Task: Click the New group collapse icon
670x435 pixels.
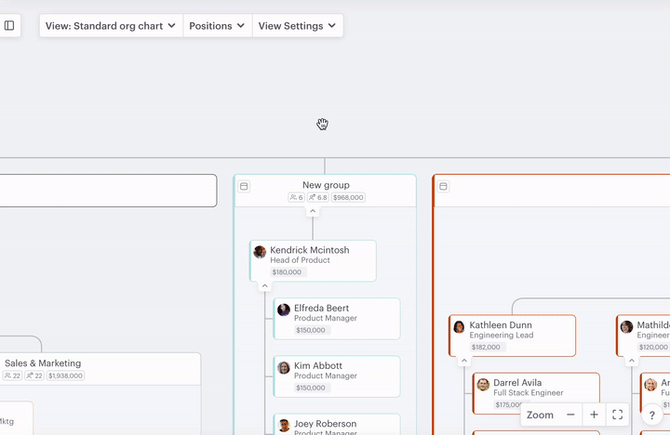Action: coord(244,186)
